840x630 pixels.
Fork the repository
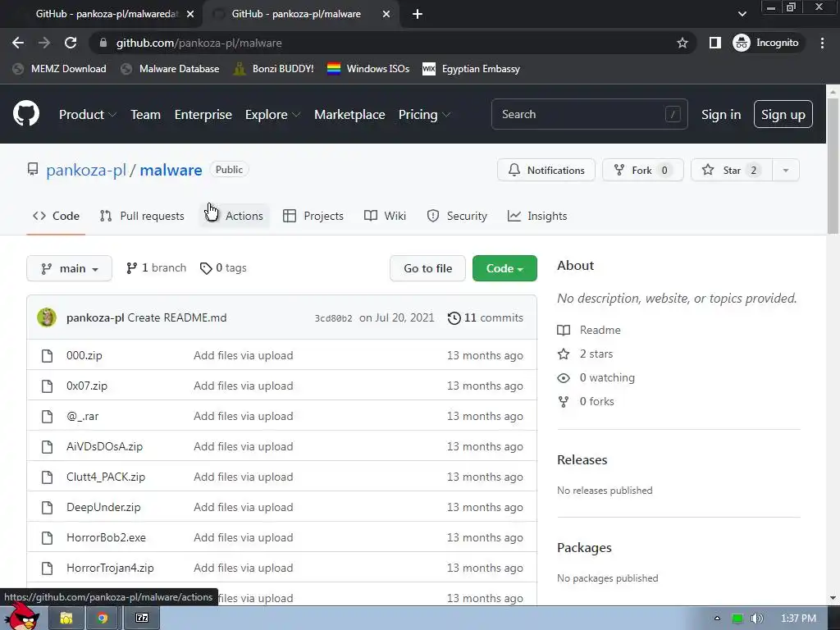(x=643, y=170)
